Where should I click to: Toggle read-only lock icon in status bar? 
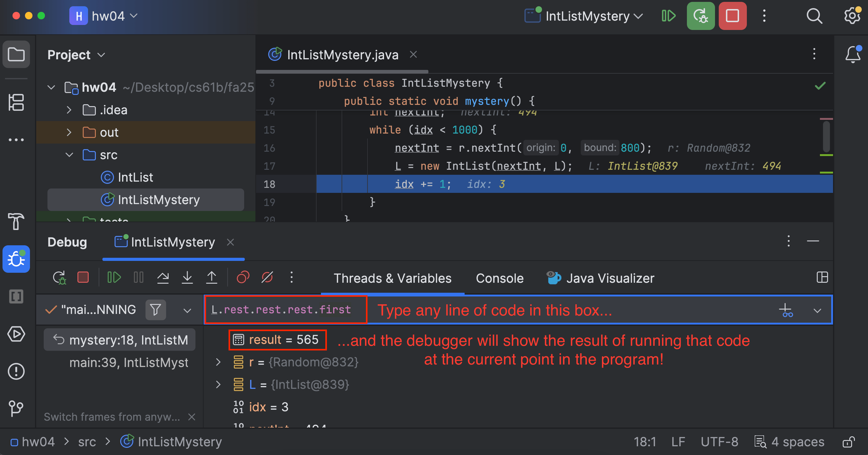848,442
